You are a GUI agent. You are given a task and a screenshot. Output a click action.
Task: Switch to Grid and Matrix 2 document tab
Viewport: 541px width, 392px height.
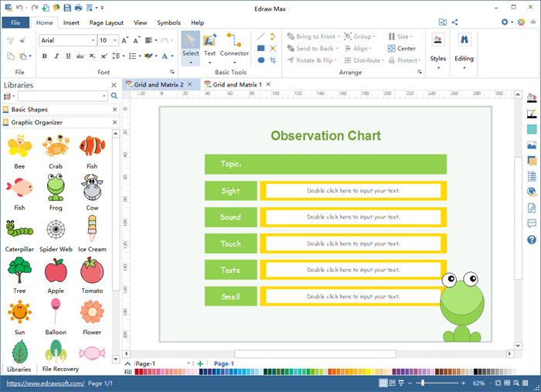click(160, 84)
